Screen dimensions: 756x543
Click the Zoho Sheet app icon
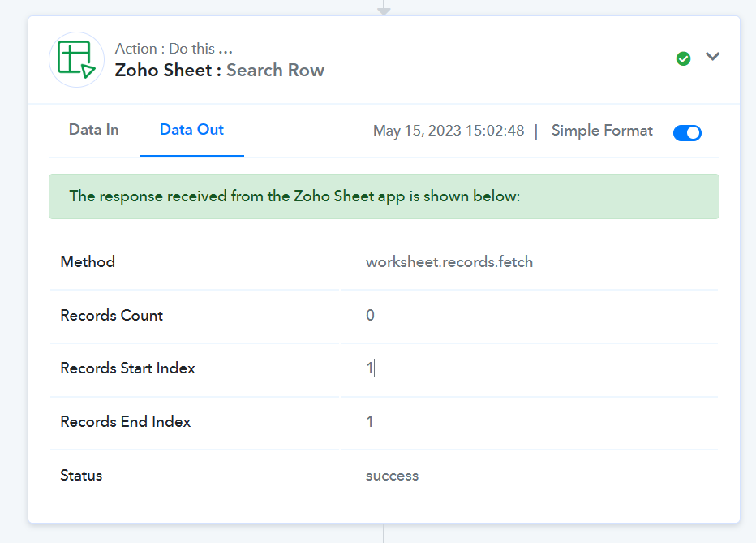[76, 60]
